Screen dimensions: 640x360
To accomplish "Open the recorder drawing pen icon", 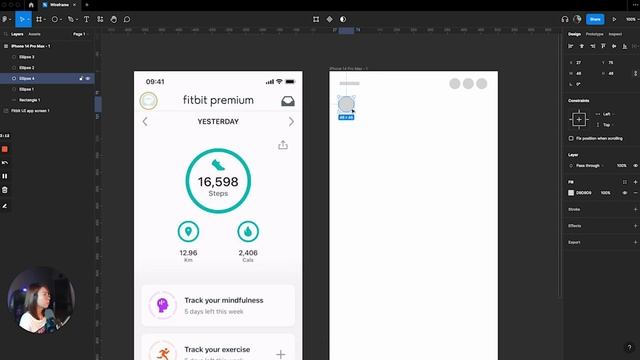I will [x=5, y=206].
